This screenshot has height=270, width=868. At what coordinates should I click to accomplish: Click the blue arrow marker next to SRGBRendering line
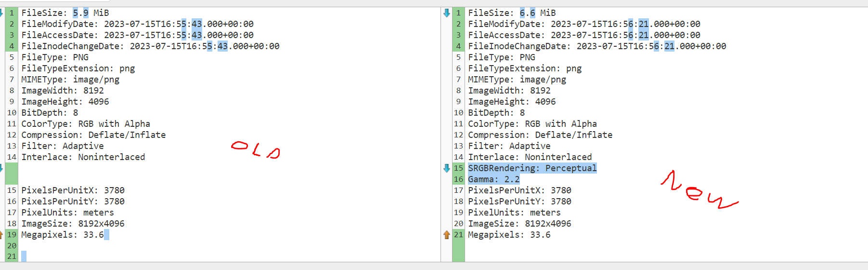(x=447, y=168)
